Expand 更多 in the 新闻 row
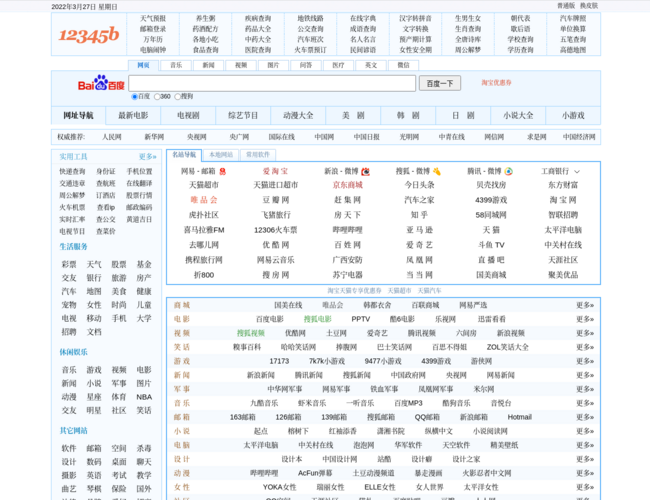The image size is (650, 500). pos(585,375)
